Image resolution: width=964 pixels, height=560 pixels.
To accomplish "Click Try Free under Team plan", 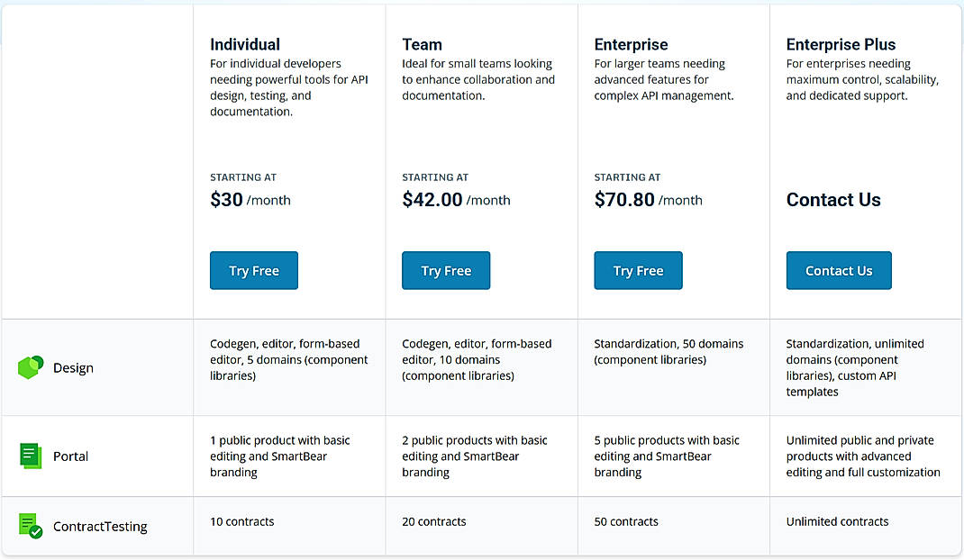I will [x=446, y=270].
